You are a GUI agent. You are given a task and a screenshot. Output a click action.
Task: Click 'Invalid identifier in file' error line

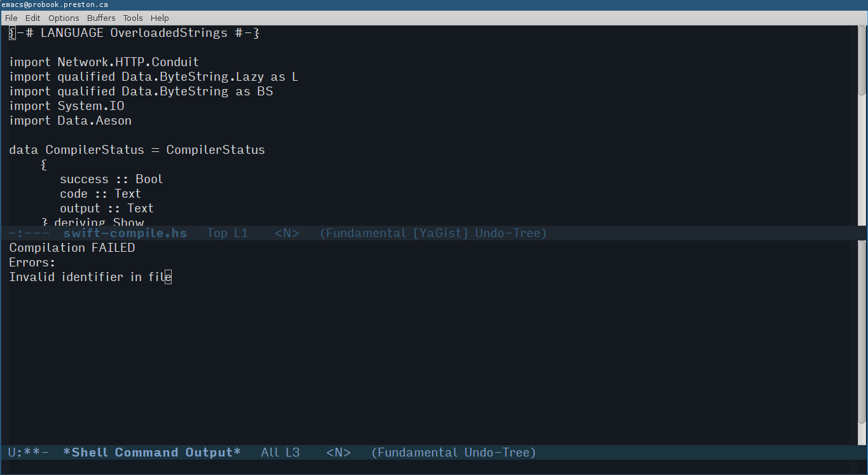[x=90, y=277]
